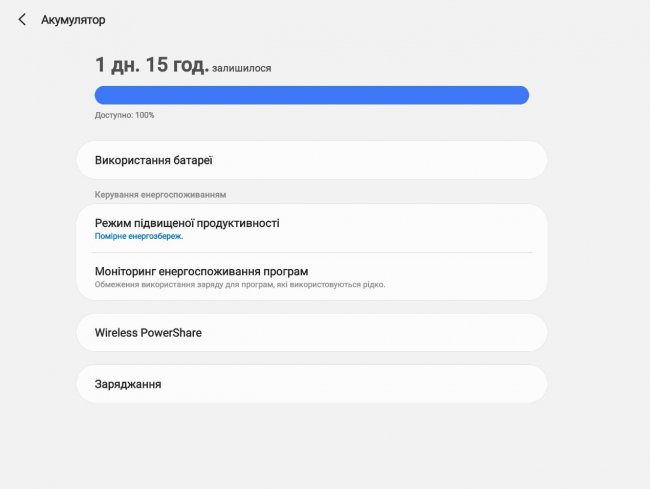Viewport: 650px width, 489px height.
Task: Go back using the arrow icon
Action: [x=22, y=19]
